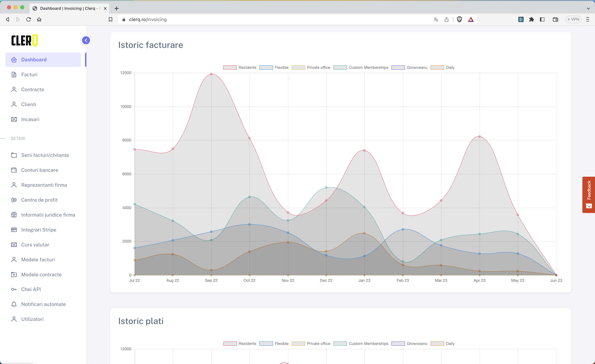The height and width of the screenshot is (364, 595).
Task: Toggle Rezidents series in Istoric plati legend
Action: (x=240, y=344)
